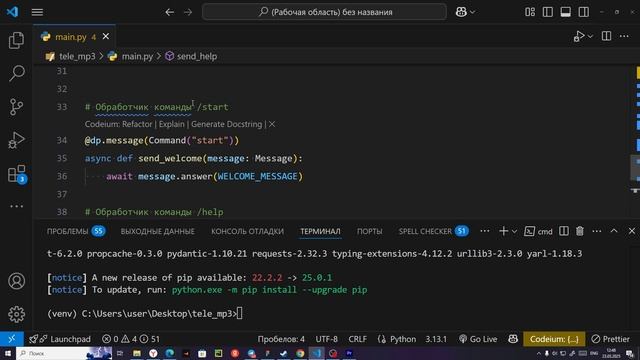Select Python 3.13.1 interpreter
The width and height of the screenshot is (640, 360).
click(x=436, y=339)
